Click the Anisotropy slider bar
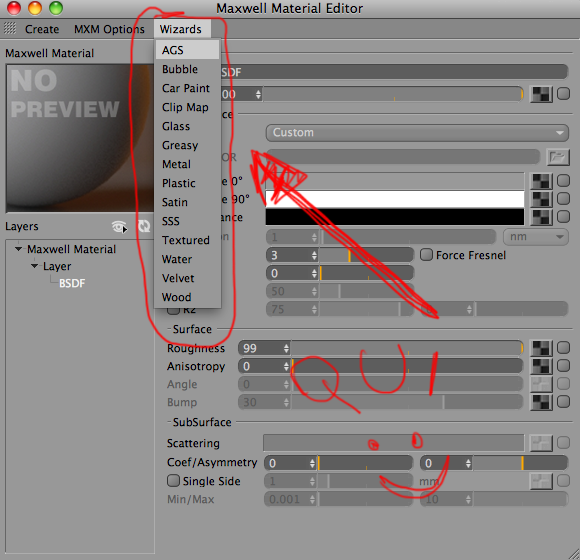The width and height of the screenshot is (580, 560). pos(407,366)
